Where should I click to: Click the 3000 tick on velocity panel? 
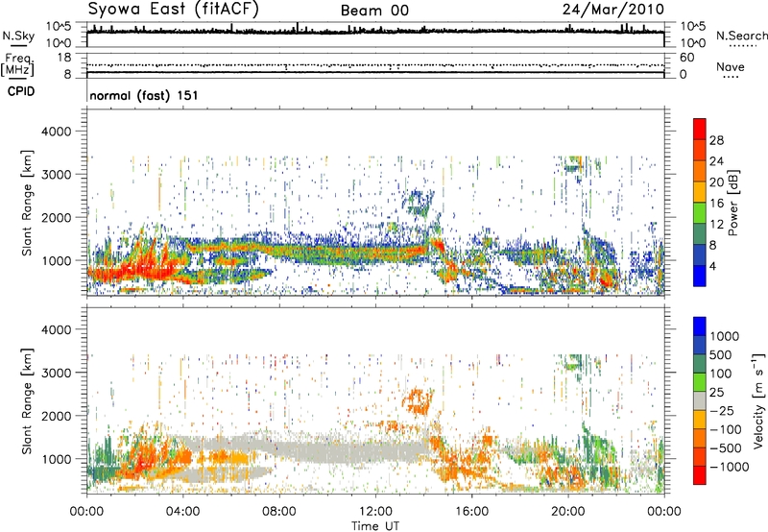click(x=56, y=373)
